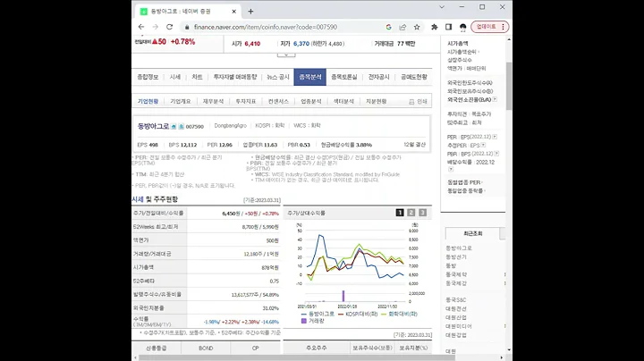Viewport: 644px width, 361px height.
Task: Open 동방아그로 in recent list
Action: (459, 248)
